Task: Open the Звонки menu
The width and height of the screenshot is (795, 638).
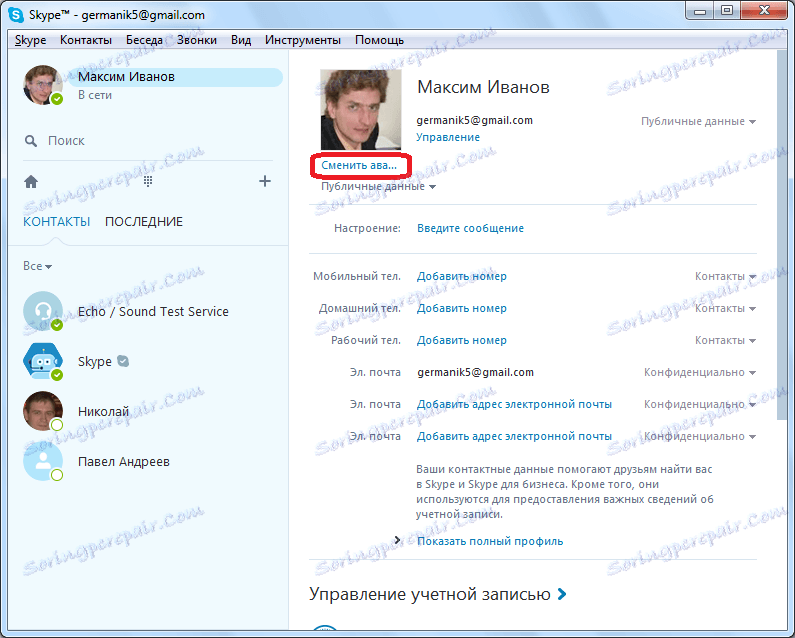Action: point(197,40)
